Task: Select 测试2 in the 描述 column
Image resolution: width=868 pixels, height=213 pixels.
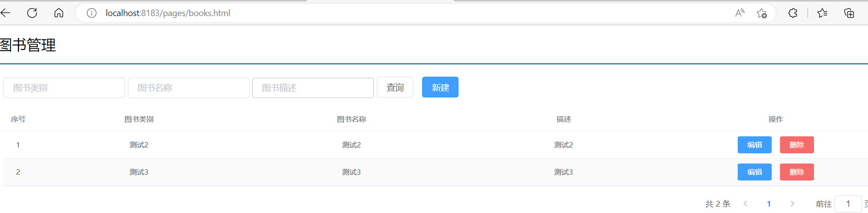Action: click(x=564, y=145)
